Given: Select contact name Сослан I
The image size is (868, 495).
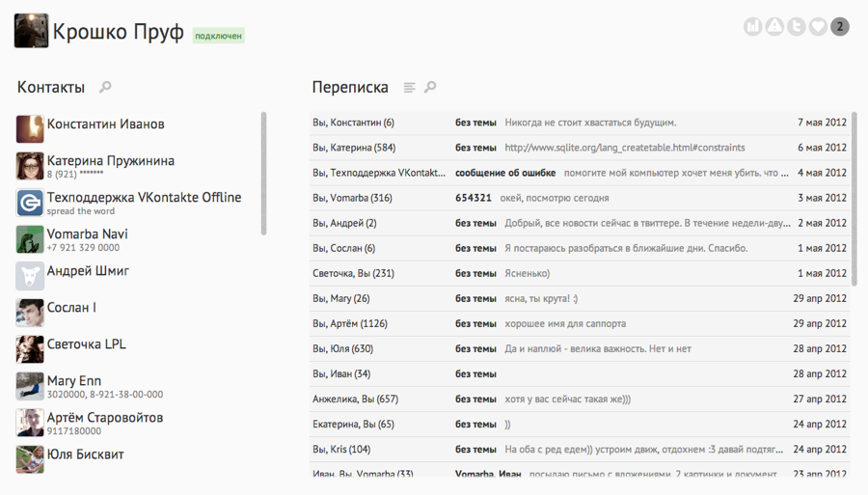Looking at the screenshot, I should click(71, 307).
